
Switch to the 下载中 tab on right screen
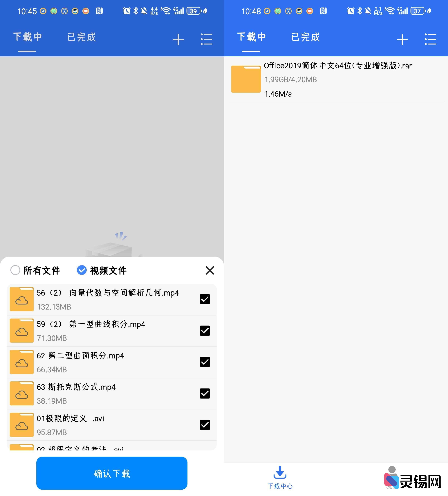point(251,37)
